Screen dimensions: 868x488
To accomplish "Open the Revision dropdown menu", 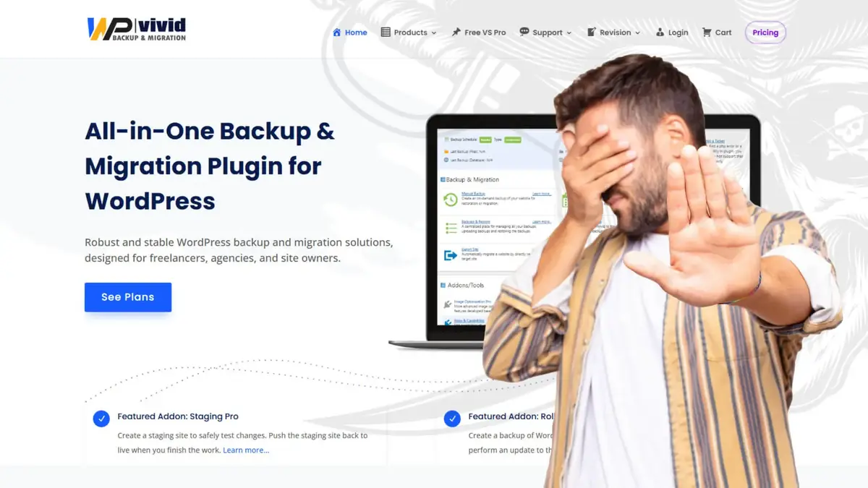I will coord(616,32).
